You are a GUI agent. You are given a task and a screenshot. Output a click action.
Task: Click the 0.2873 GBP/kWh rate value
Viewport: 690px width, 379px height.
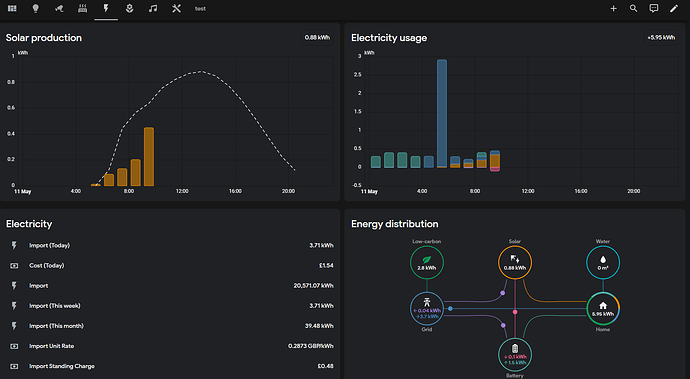[x=311, y=346]
